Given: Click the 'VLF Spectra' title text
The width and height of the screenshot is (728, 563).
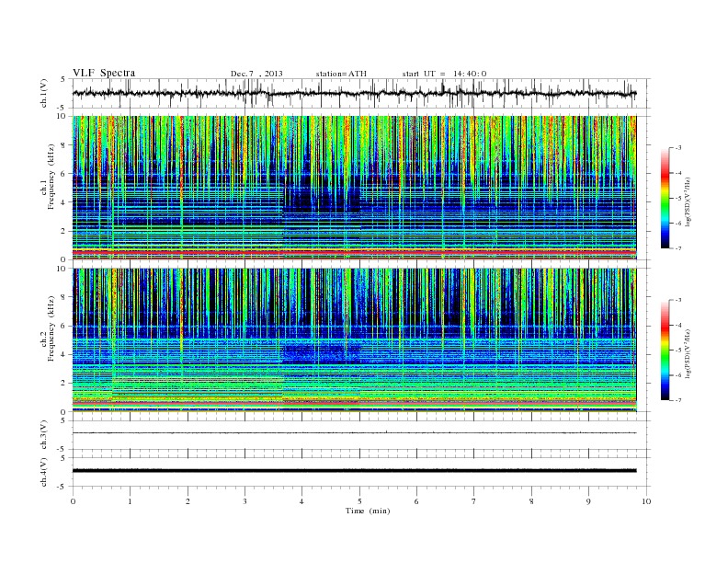Looking at the screenshot, I should click(104, 73).
